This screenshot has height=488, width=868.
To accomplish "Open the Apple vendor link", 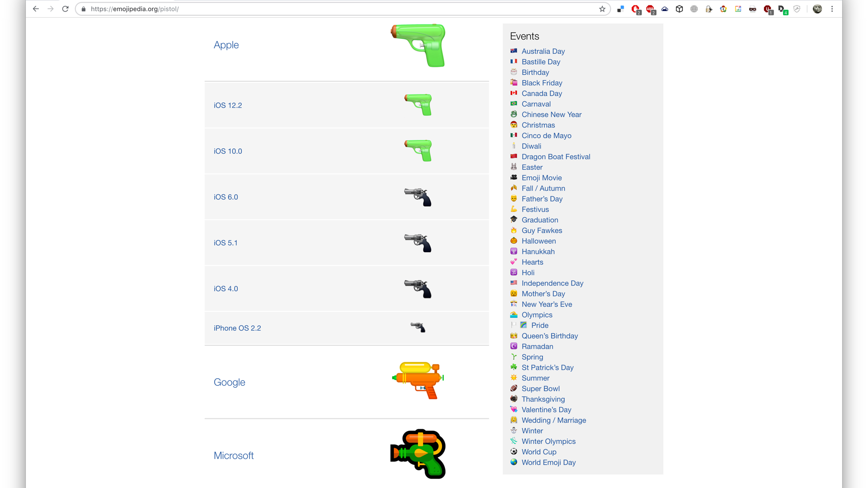I will (x=226, y=45).
